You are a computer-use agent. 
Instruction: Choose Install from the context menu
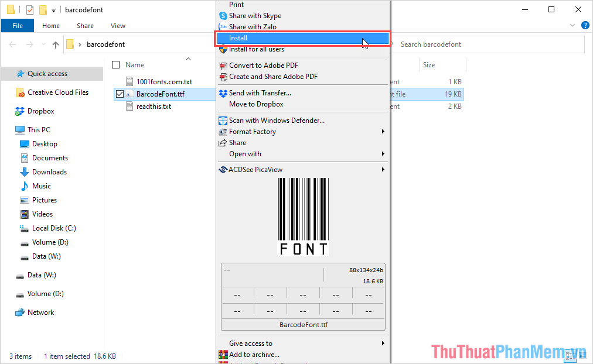[x=238, y=38]
